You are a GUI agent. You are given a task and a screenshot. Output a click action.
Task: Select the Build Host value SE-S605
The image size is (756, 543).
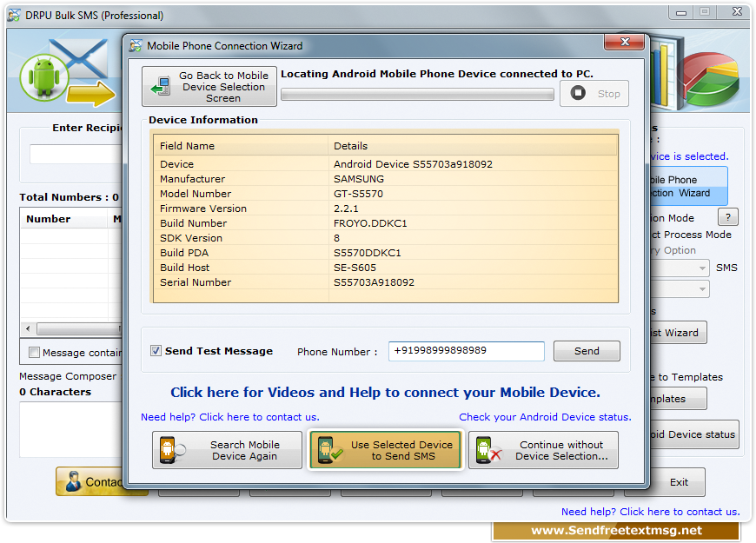coord(355,268)
